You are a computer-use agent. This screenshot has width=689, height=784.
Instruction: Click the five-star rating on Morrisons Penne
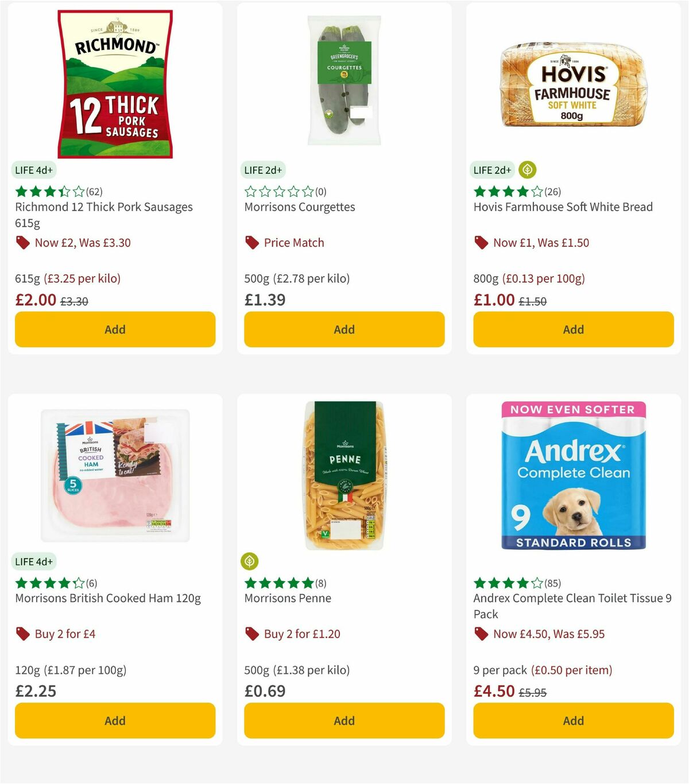tap(278, 583)
